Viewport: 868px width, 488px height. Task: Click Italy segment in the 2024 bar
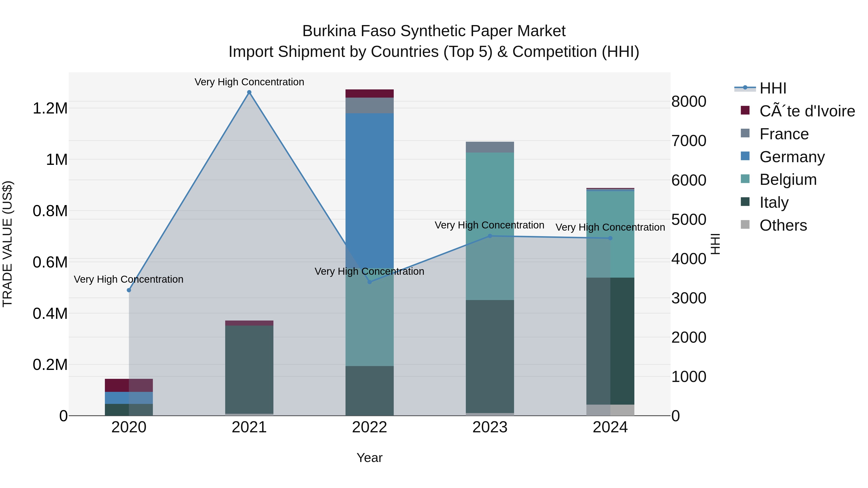pos(610,341)
